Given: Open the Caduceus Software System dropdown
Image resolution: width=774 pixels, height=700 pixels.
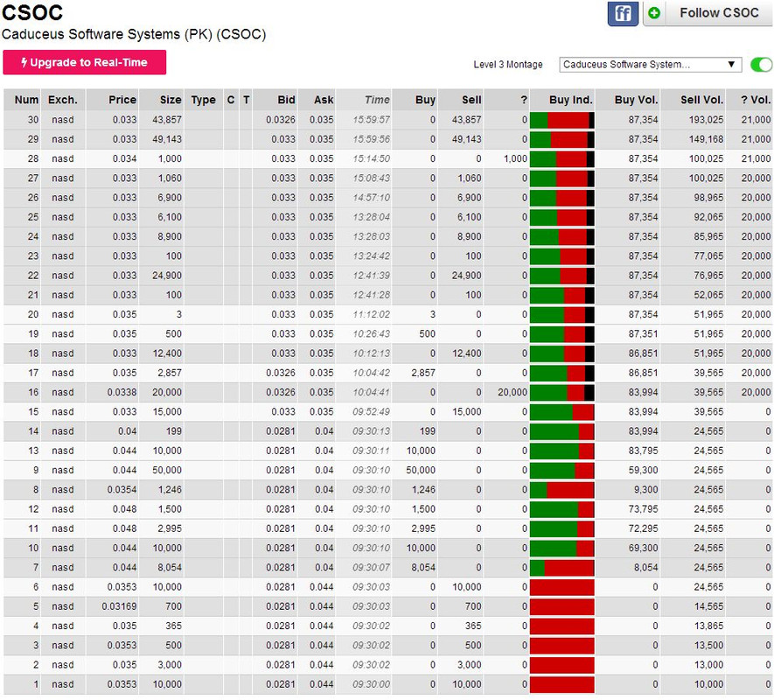Looking at the screenshot, I should (x=650, y=65).
